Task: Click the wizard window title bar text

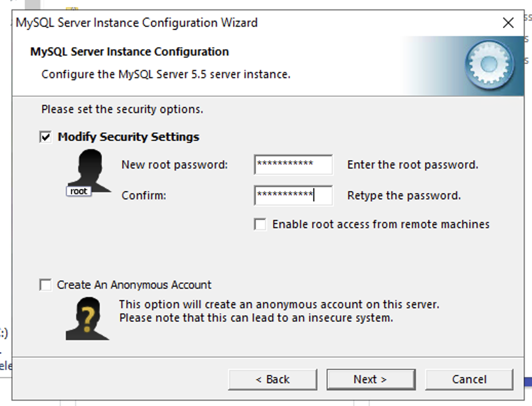Action: (x=137, y=23)
